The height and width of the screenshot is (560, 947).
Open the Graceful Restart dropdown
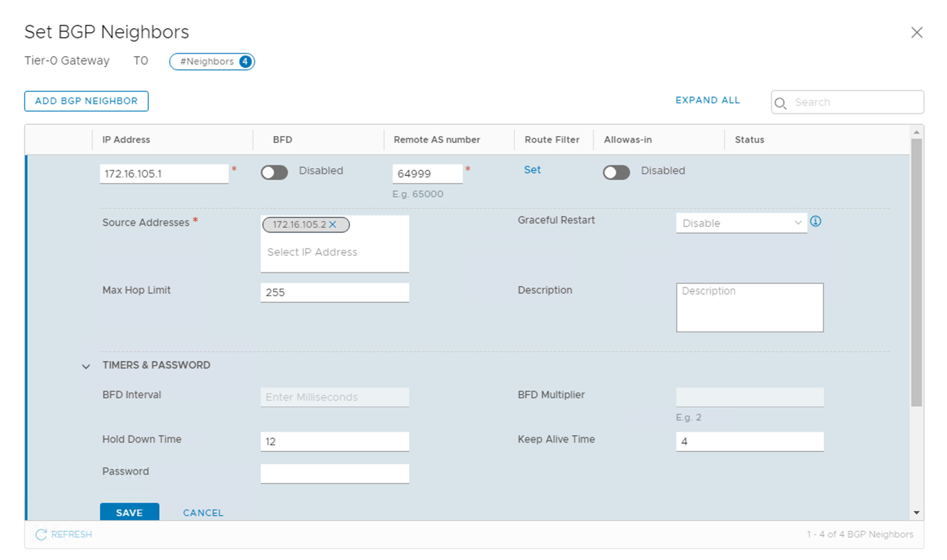click(741, 223)
